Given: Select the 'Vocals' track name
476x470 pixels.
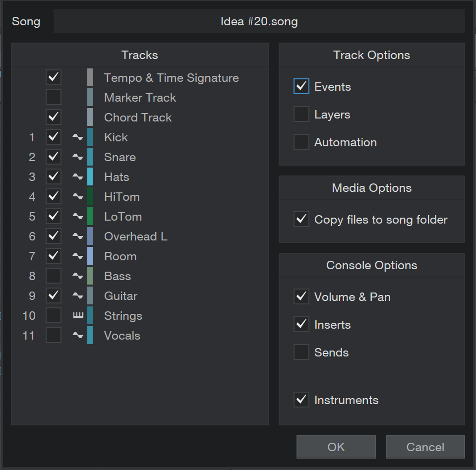Looking at the screenshot, I should point(122,336).
